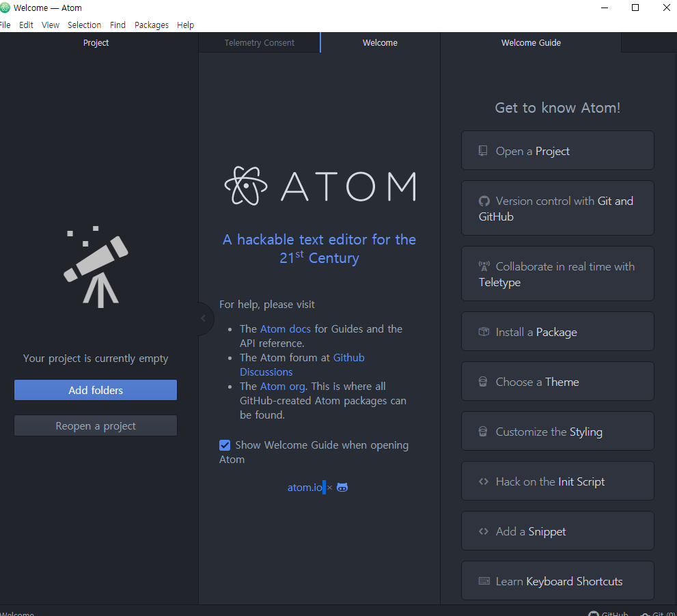Open the Selection menu

[x=84, y=25]
